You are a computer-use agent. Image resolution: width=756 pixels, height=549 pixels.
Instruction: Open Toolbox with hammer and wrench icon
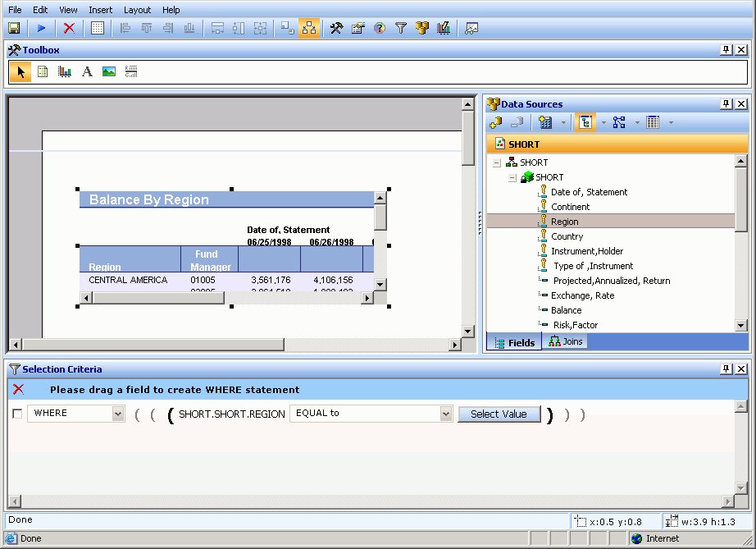point(336,29)
